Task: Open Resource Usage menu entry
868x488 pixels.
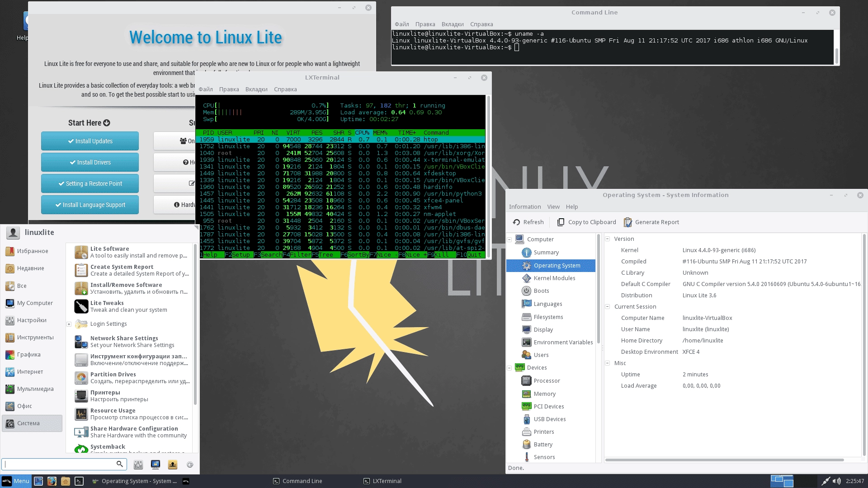Action: click(x=132, y=414)
